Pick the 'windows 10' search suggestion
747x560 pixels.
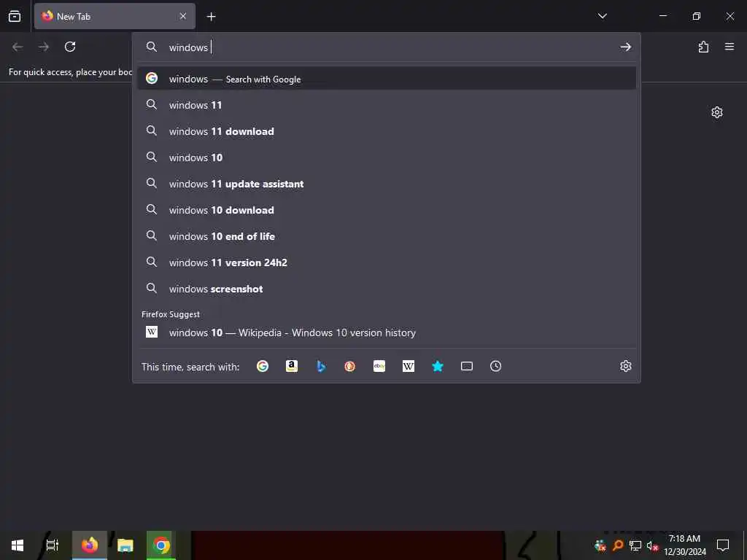coord(387,157)
